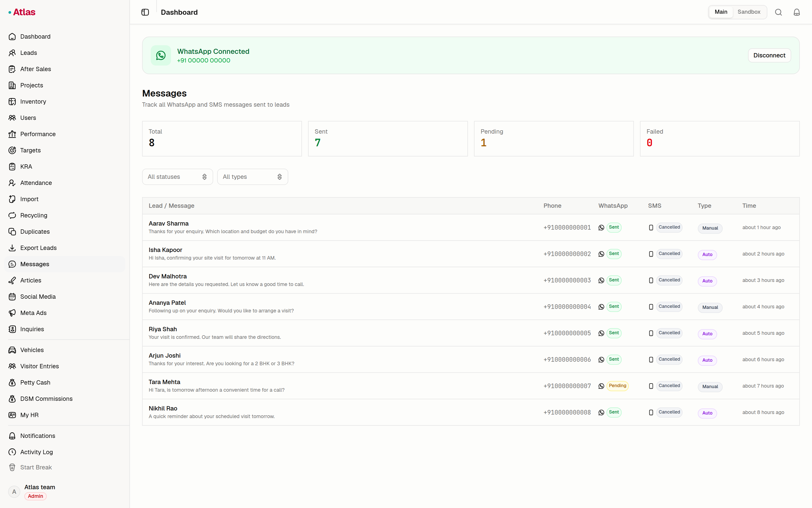Open the All statuses dropdown

click(178, 177)
